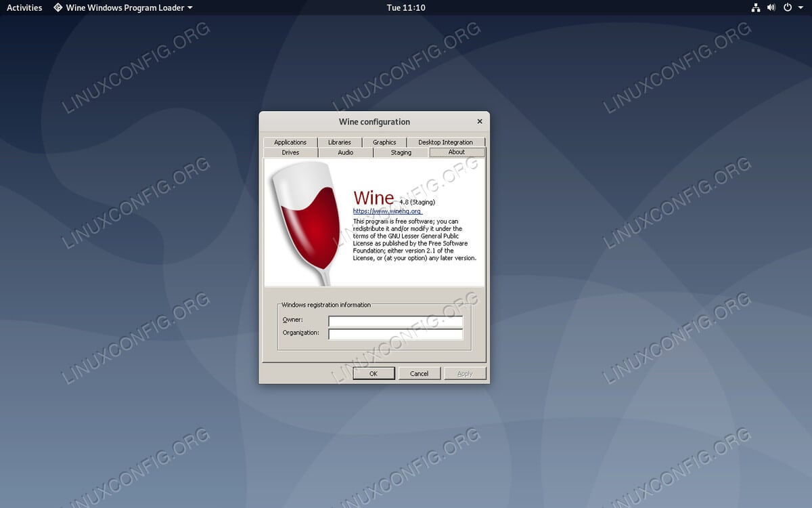Expand the system menu dropdown arrow
This screenshot has height=508, width=812.
(800, 8)
